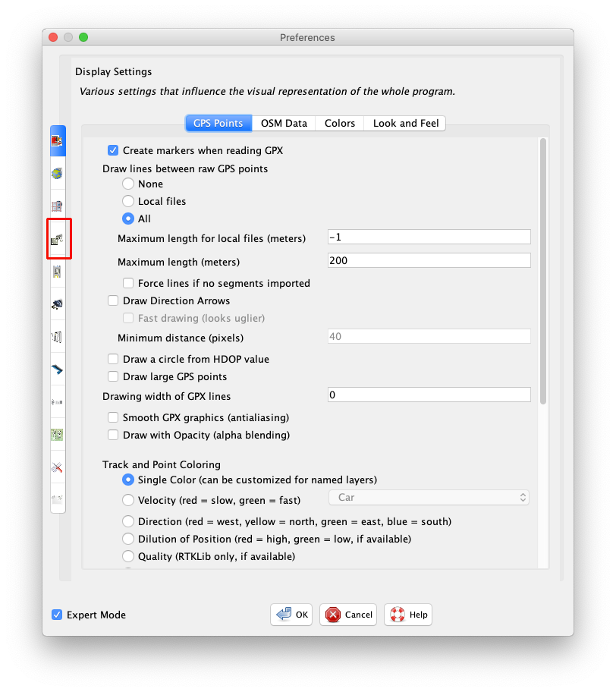
Task: Open the Look and Feel tab
Action: click(405, 123)
